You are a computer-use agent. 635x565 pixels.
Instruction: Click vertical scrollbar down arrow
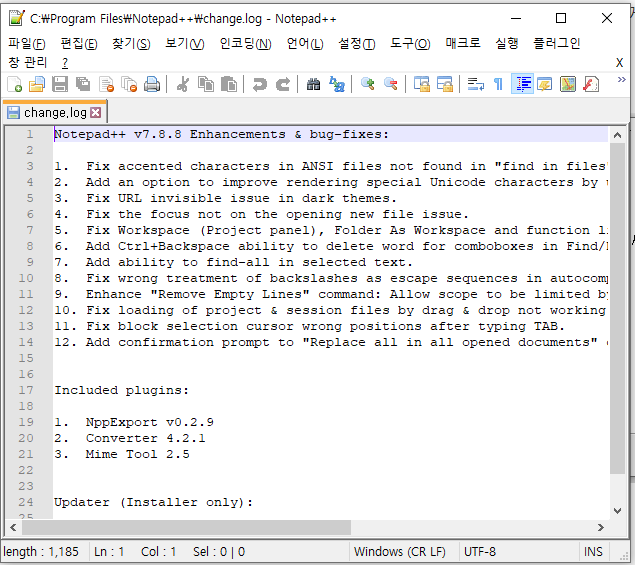click(x=617, y=511)
